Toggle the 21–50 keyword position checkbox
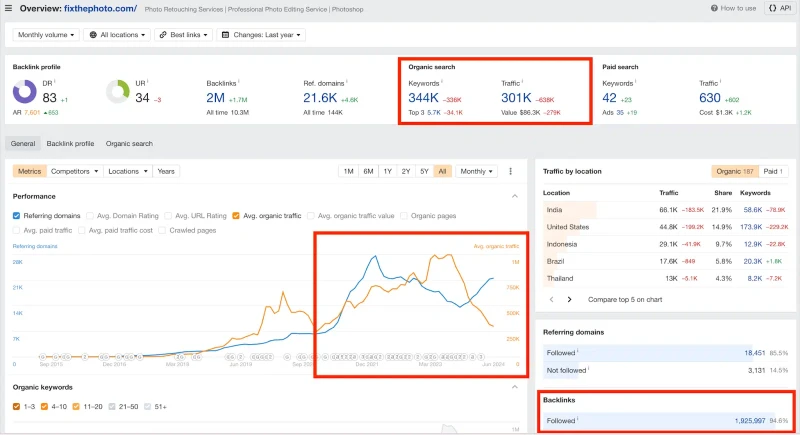 click(x=112, y=406)
